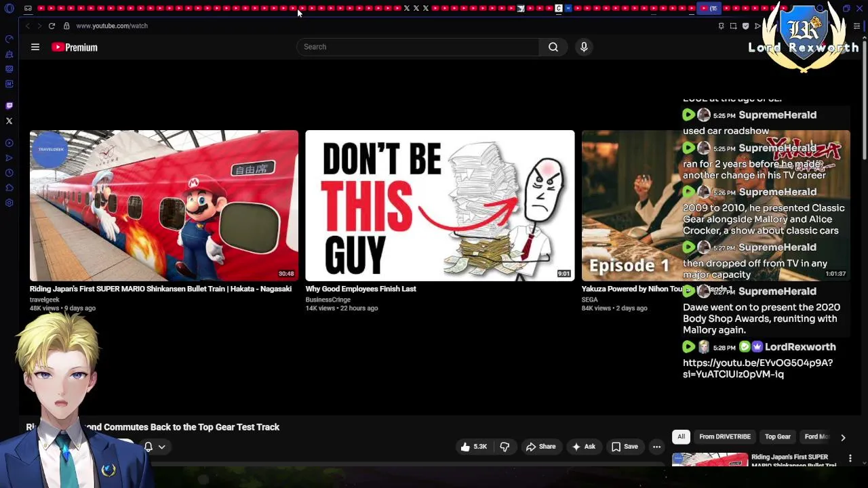Dislike the video with thumbs down
The image size is (868, 488).
click(x=505, y=447)
